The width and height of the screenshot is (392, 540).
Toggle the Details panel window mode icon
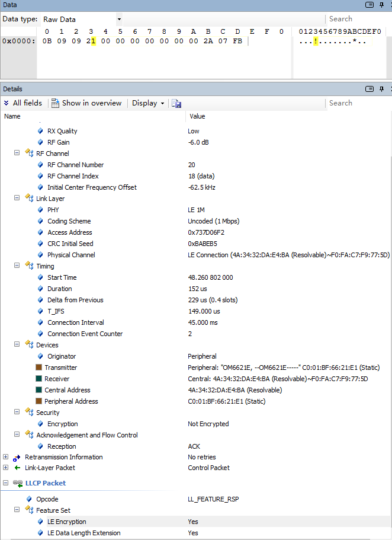[x=369, y=89]
